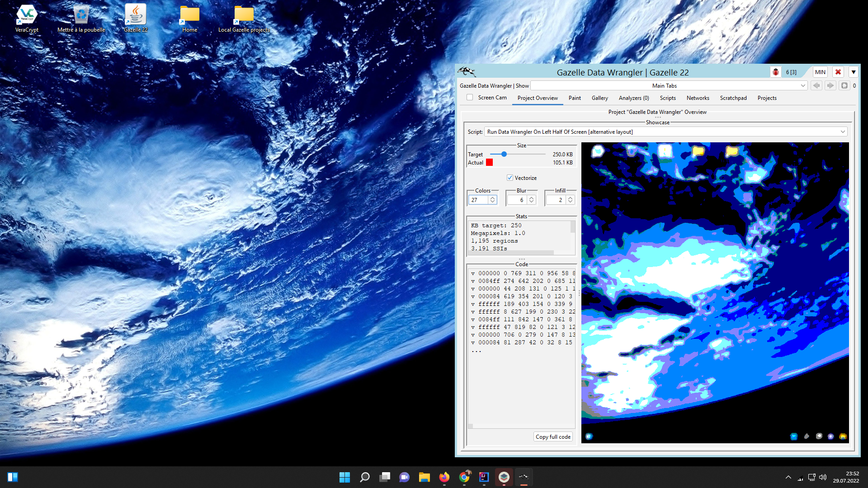Image resolution: width=868 pixels, height=488 pixels.
Task: Increase the Colors stepper value
Action: point(493,197)
